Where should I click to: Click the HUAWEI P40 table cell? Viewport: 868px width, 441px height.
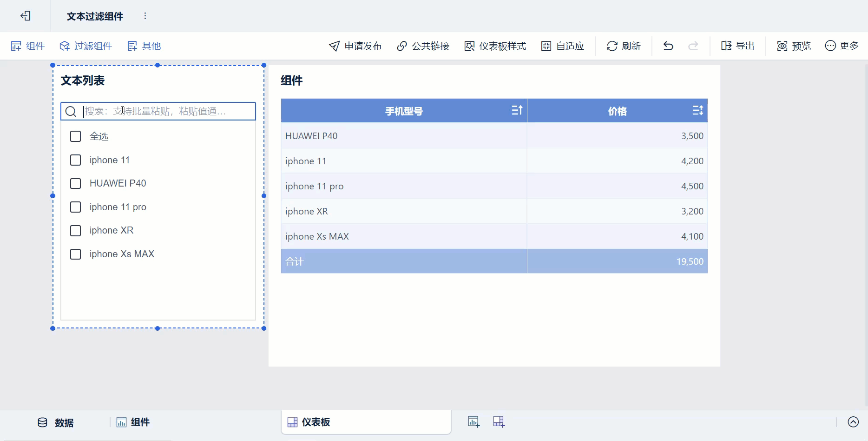(404, 136)
